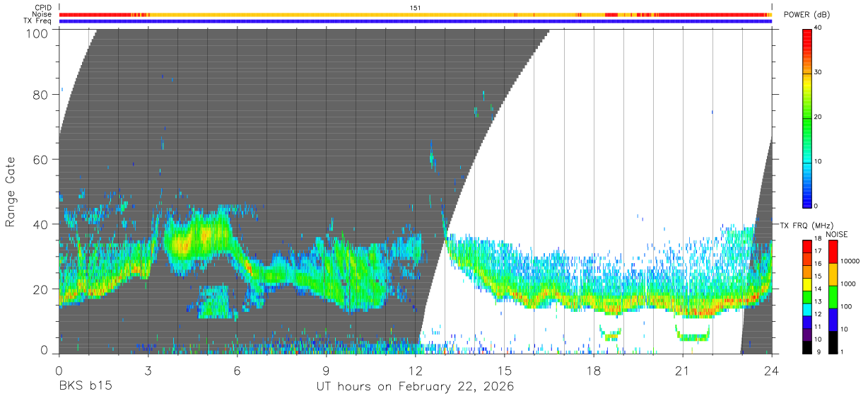Click the x-axis tick label '6'

237,371
